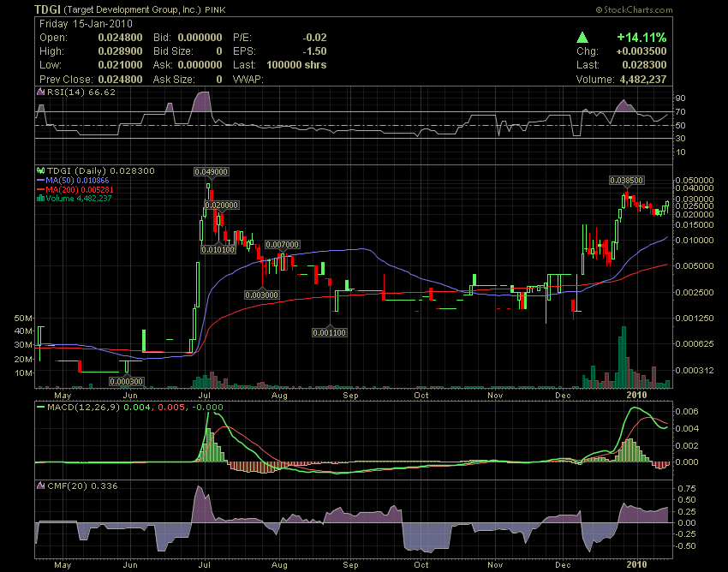Click the MA(50) 0.010866 legend text

pos(77,180)
